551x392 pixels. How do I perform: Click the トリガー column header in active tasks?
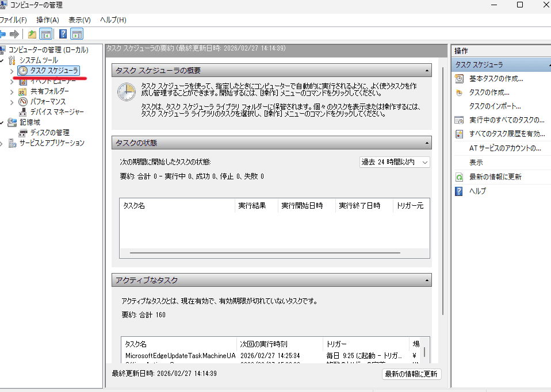coord(366,344)
